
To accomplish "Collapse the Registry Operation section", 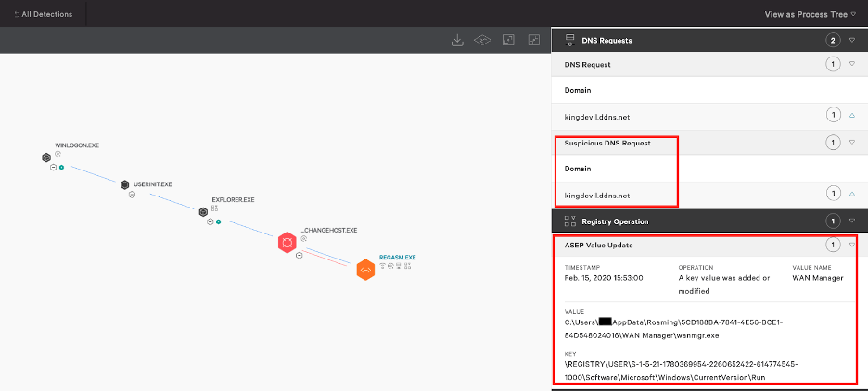I will point(852,221).
